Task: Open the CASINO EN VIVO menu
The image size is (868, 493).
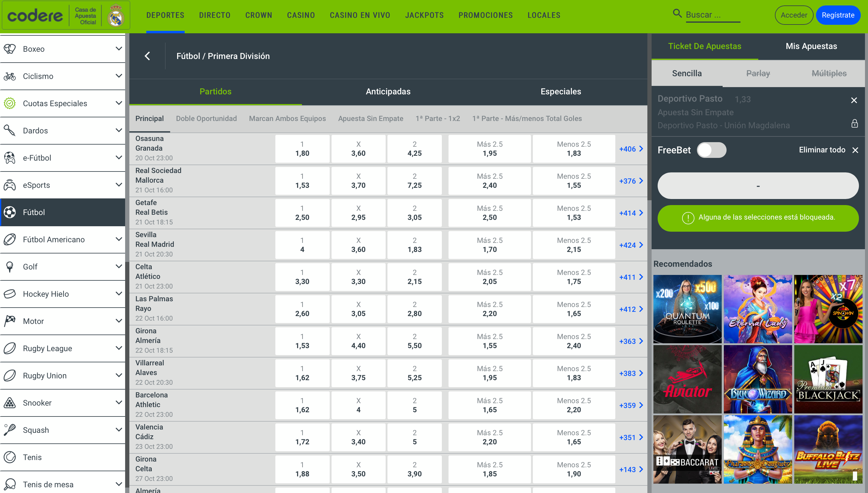Action: [360, 15]
